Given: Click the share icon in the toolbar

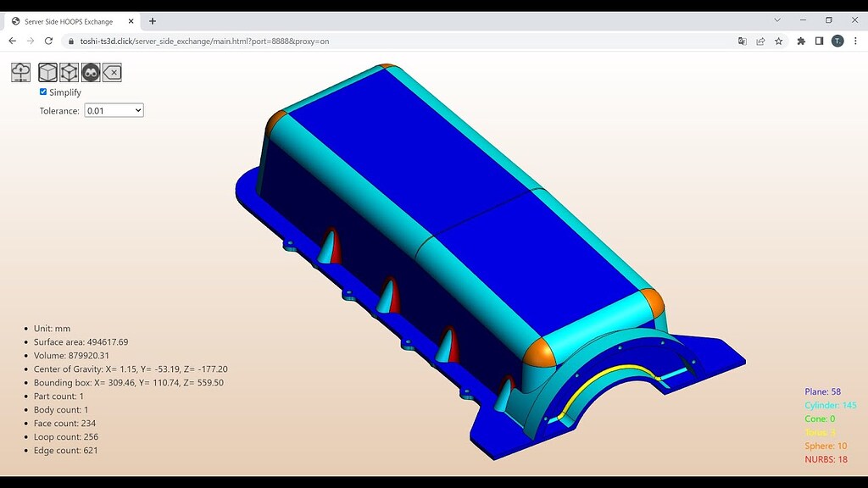Looking at the screenshot, I should coord(760,41).
